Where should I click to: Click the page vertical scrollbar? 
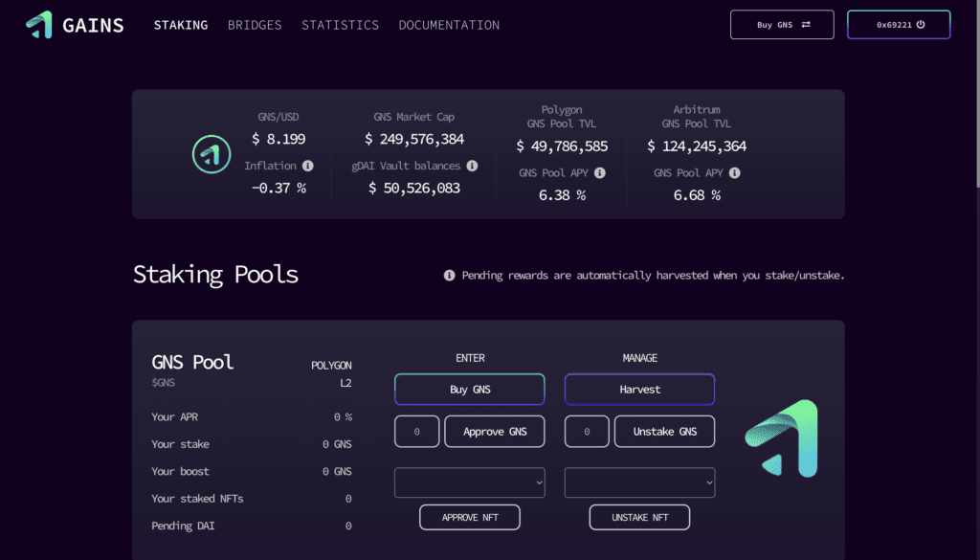pyautogui.click(x=977, y=94)
